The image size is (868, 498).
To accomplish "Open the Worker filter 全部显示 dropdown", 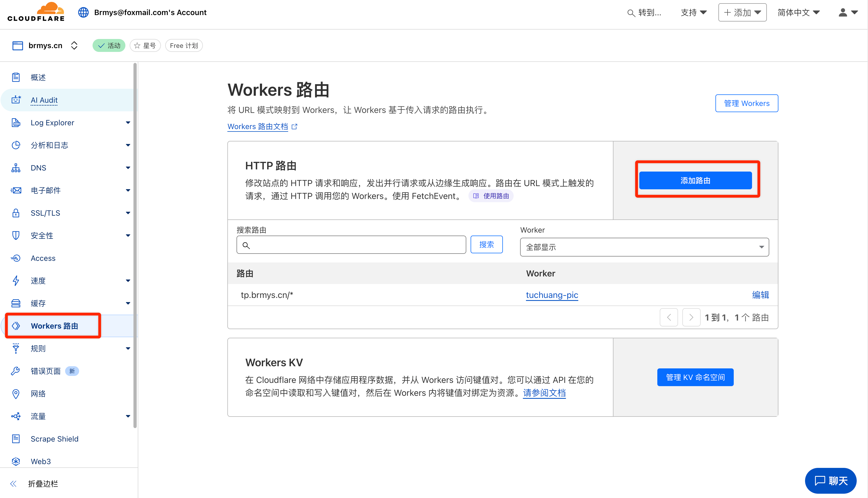I will [644, 247].
